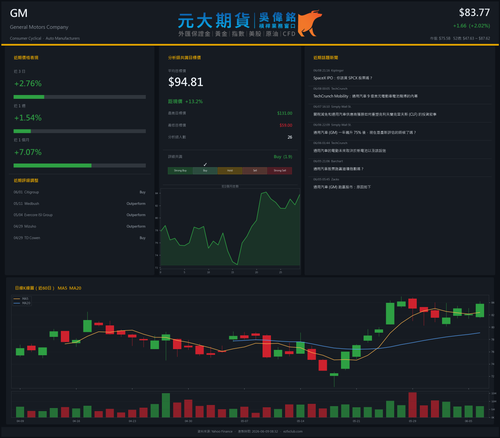Viewport: 500px width, 438px height.
Task: Click the $131.00 highest target price
Action: pos(285,113)
